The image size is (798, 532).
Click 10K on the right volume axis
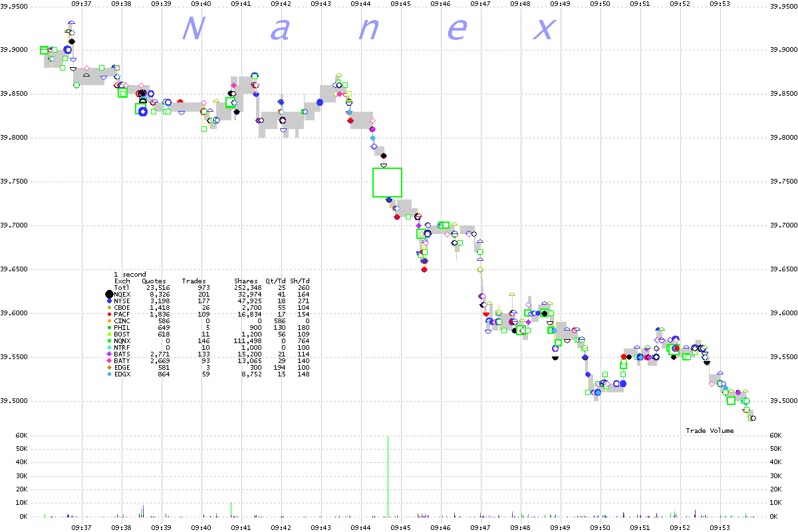coord(775,503)
